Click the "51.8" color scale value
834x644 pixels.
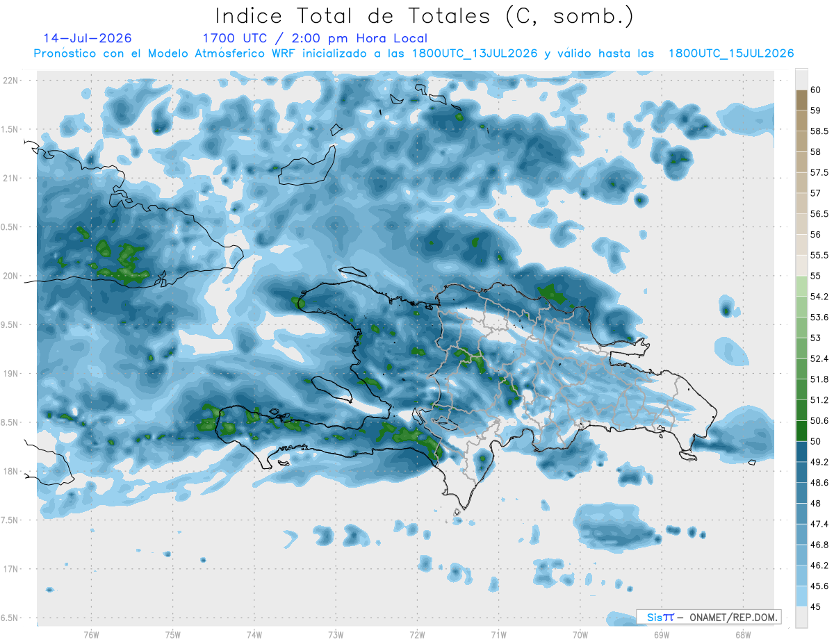[x=820, y=379]
